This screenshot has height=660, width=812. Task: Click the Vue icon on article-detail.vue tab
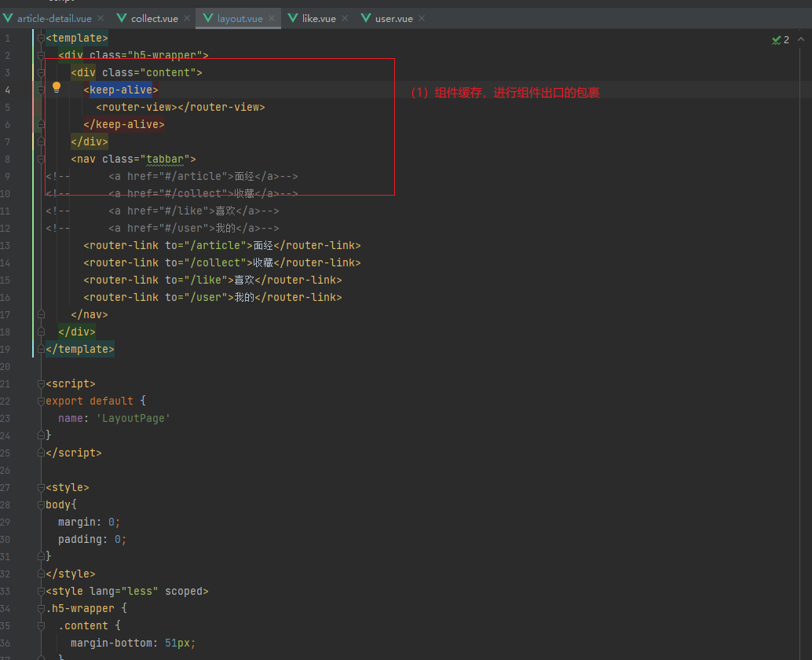8,18
